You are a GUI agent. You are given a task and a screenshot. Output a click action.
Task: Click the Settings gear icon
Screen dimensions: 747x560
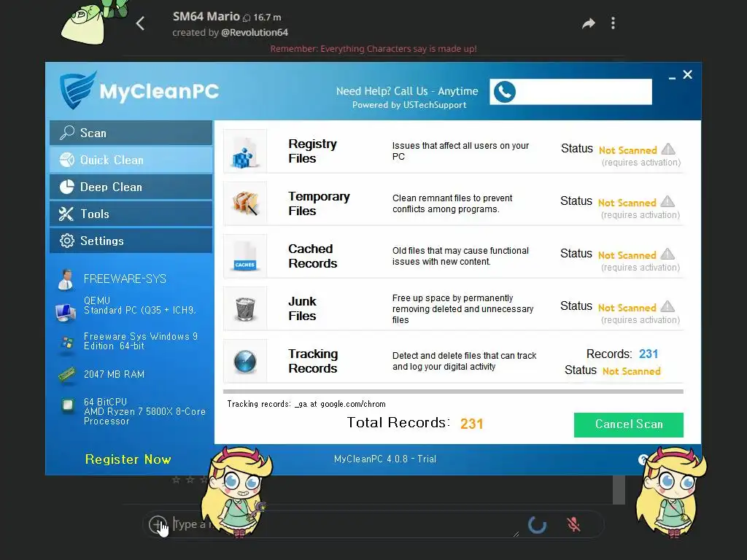click(x=66, y=241)
